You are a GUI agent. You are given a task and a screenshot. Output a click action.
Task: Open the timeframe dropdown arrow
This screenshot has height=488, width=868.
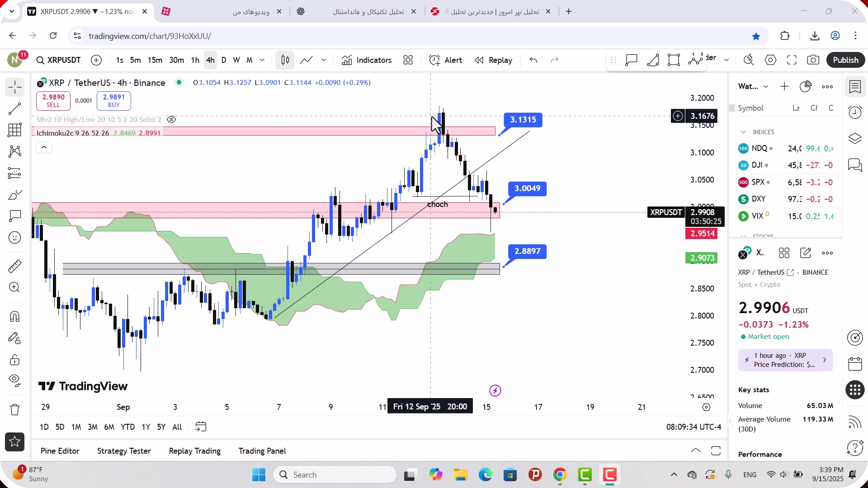point(262,60)
